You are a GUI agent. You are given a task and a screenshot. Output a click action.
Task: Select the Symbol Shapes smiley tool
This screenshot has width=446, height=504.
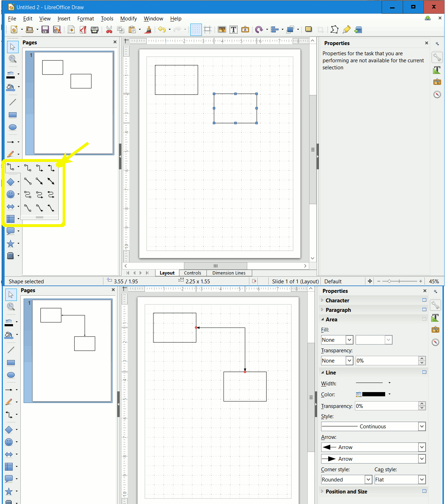point(11,194)
